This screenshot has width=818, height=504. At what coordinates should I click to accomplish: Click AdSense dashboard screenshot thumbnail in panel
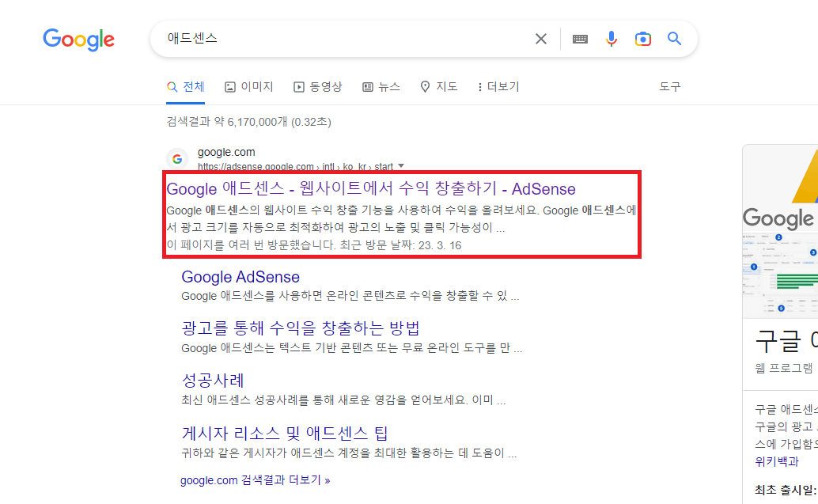coord(780,275)
